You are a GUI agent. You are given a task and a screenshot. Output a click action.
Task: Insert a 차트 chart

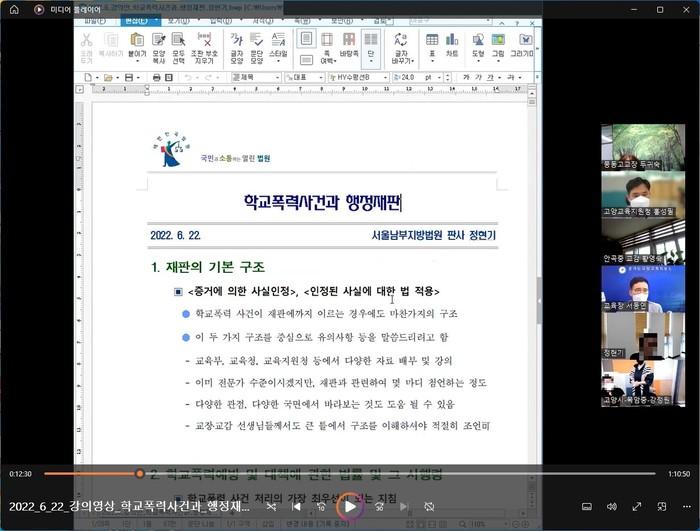[452, 45]
